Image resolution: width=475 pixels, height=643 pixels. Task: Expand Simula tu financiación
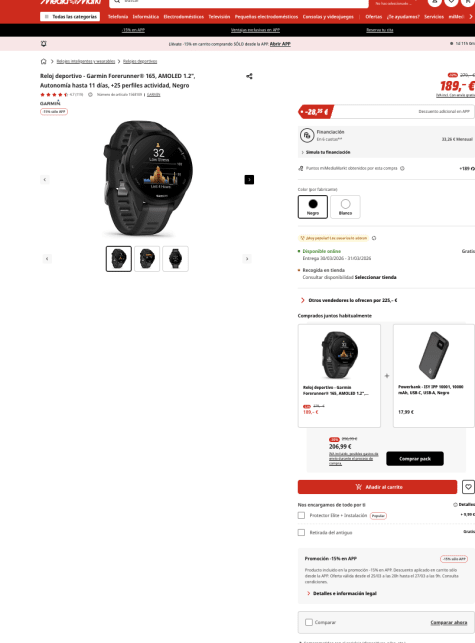[326, 152]
